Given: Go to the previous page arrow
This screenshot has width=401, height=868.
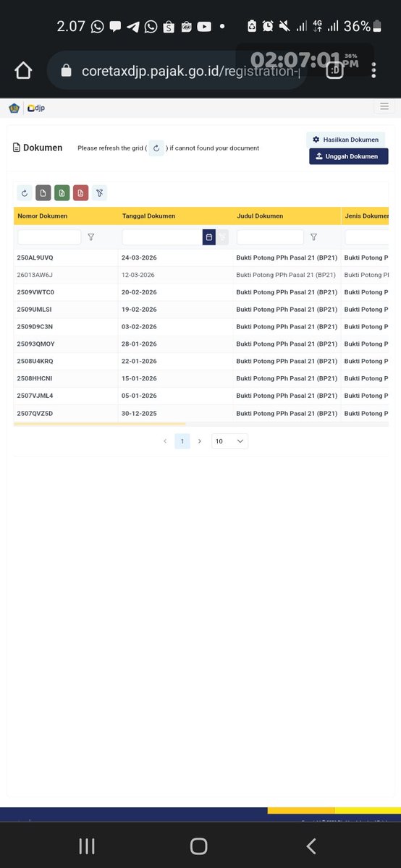Looking at the screenshot, I should click(165, 441).
